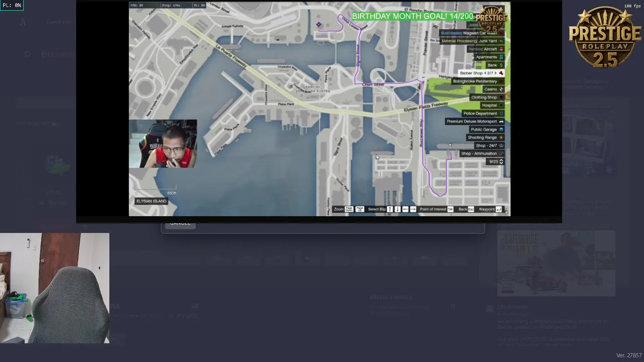Click the Wagwan Car Wash business icon

pyautogui.click(x=501, y=33)
